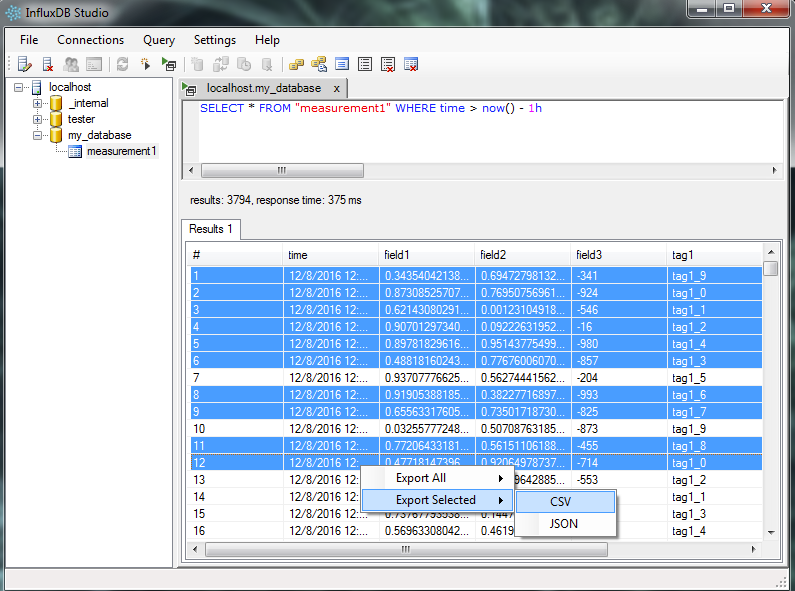Click the query editor horizontal scrollbar thumb
The height and width of the screenshot is (591, 795).
tap(282, 170)
